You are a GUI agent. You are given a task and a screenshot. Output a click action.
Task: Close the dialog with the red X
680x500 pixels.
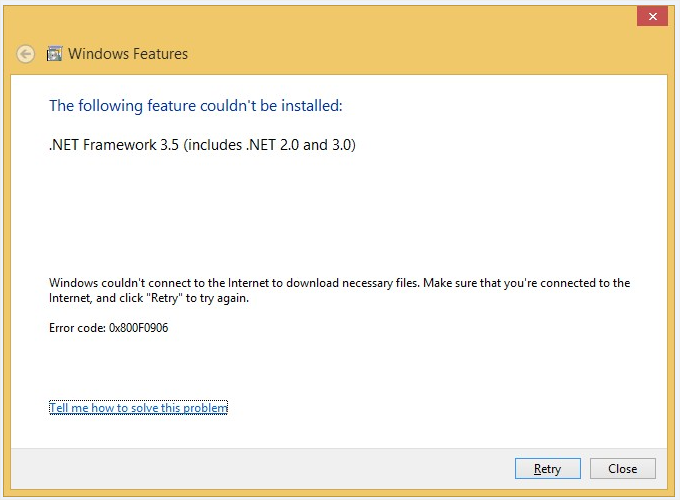pos(653,16)
